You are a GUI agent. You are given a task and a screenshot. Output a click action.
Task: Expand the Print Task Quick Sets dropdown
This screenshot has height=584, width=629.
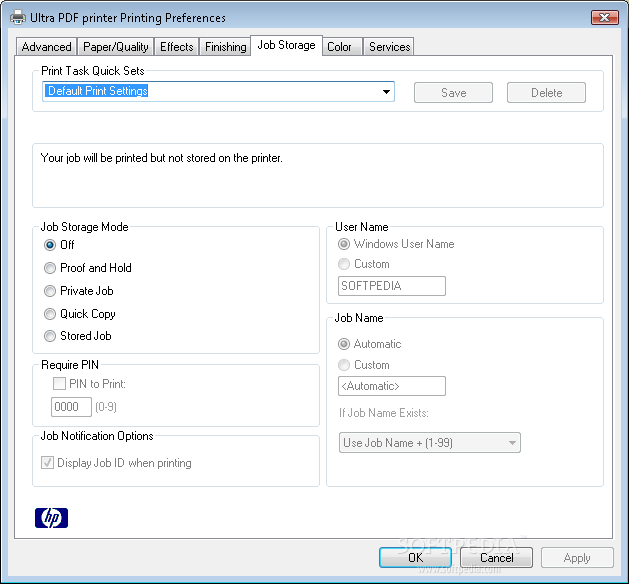(x=386, y=91)
